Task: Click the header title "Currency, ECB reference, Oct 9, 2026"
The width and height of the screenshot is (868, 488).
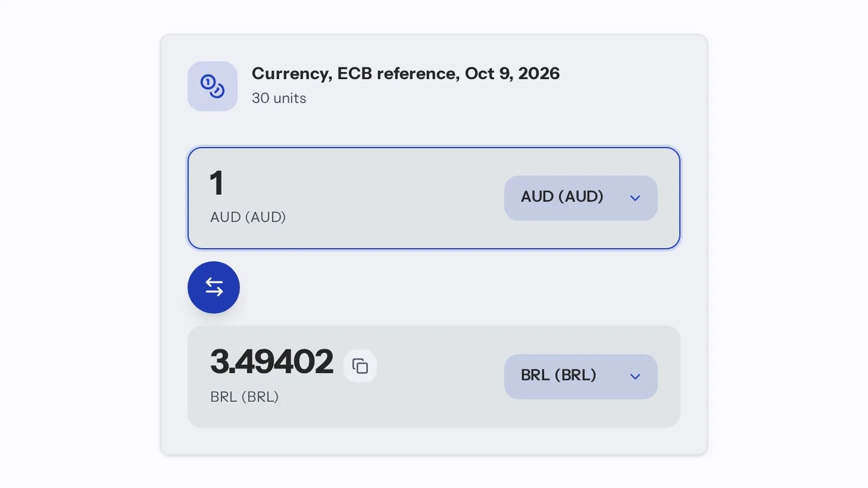Action: (x=405, y=73)
